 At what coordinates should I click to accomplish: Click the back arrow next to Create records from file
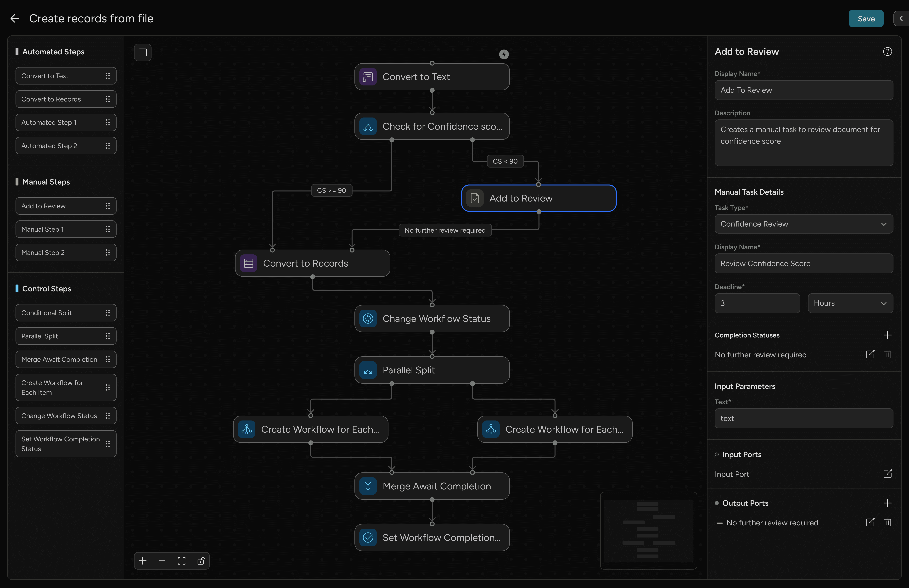[15, 18]
